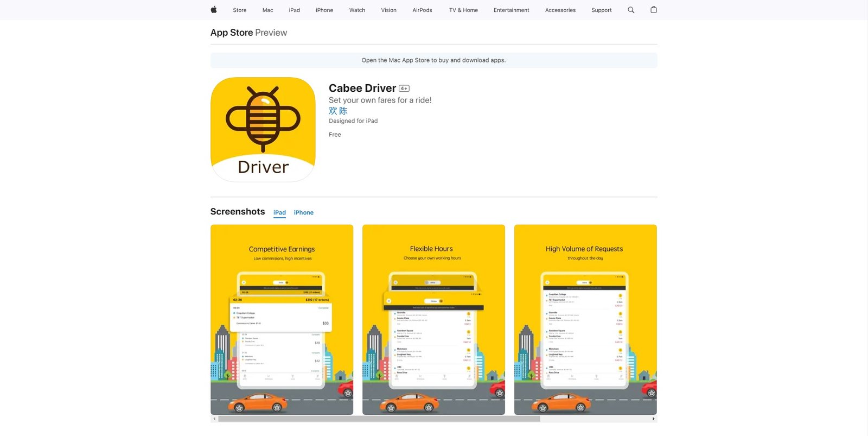Click the 'Set your own fares for a ride!' subtitle
This screenshot has width=868, height=436.
380,100
